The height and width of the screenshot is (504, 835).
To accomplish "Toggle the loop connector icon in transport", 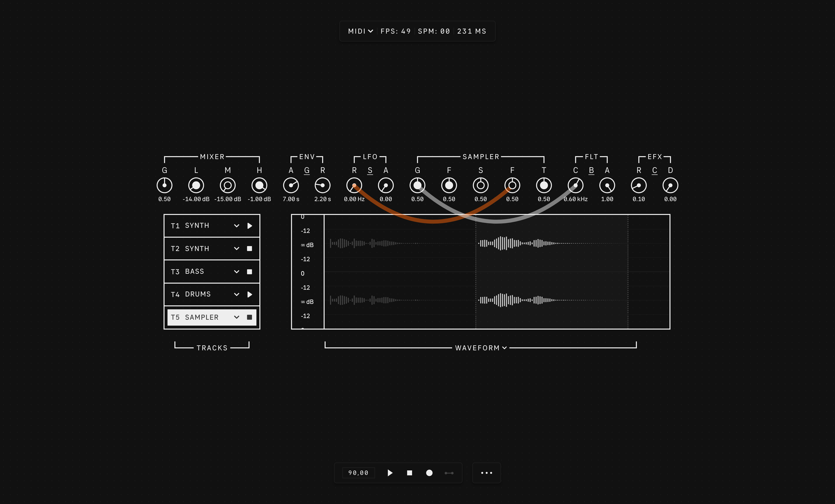I will [x=449, y=473].
